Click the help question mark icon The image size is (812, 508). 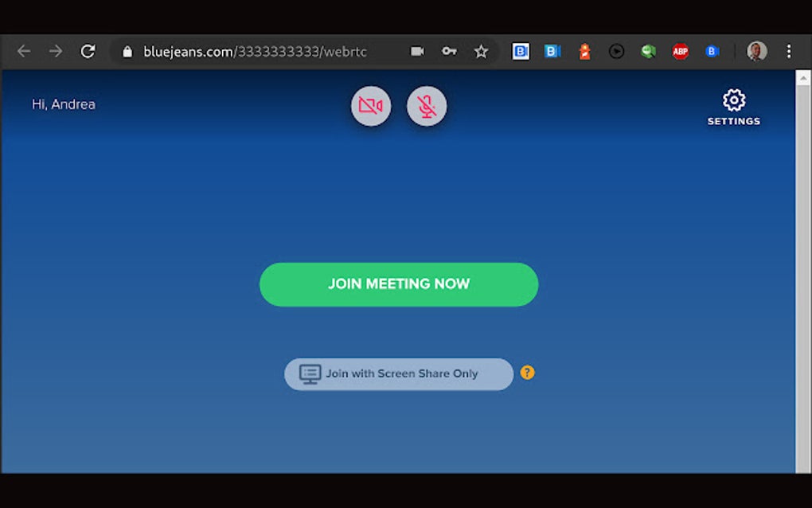click(x=527, y=372)
